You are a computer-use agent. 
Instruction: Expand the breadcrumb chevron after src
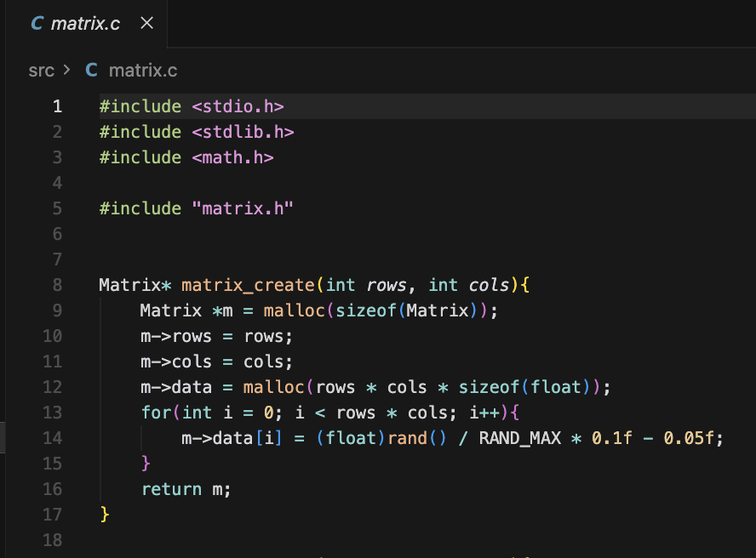pyautogui.click(x=66, y=71)
